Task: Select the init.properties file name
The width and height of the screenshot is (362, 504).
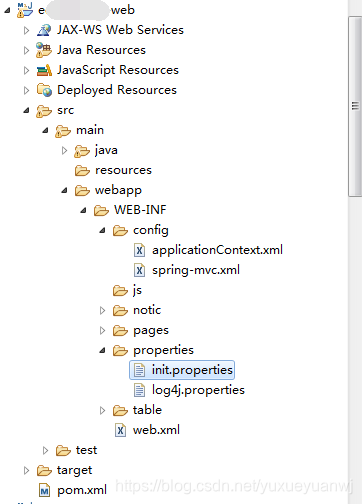Action: tap(192, 370)
